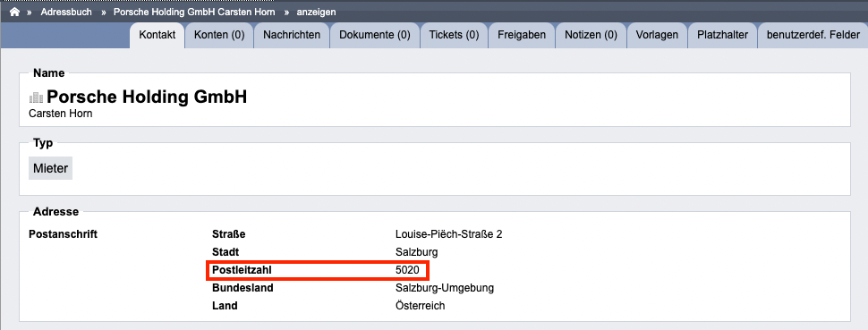Open the Nachrichten tab

point(292,35)
